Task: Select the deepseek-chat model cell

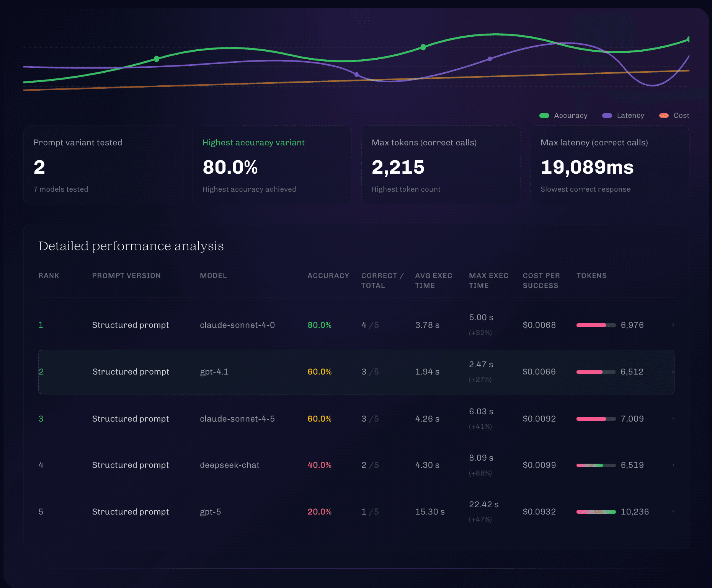Action: [230, 465]
